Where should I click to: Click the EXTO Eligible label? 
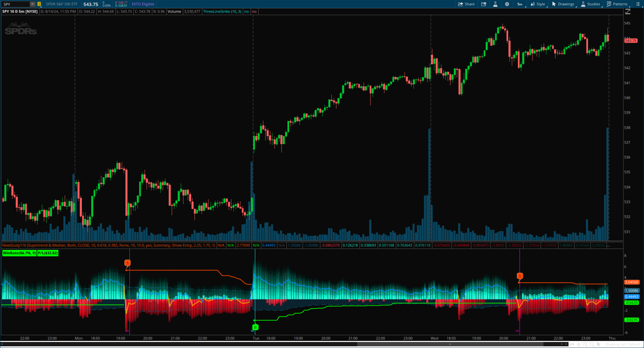(143, 4)
